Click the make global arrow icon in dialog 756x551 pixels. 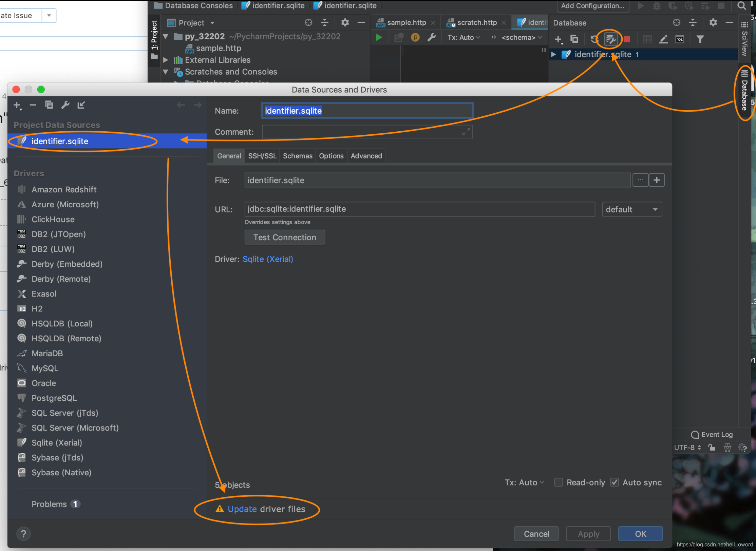81,105
